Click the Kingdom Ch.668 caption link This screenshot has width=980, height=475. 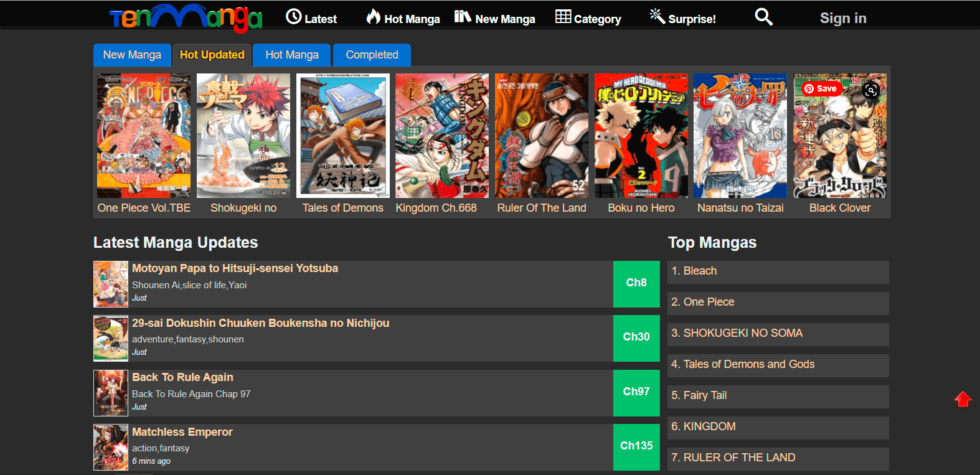(x=436, y=208)
